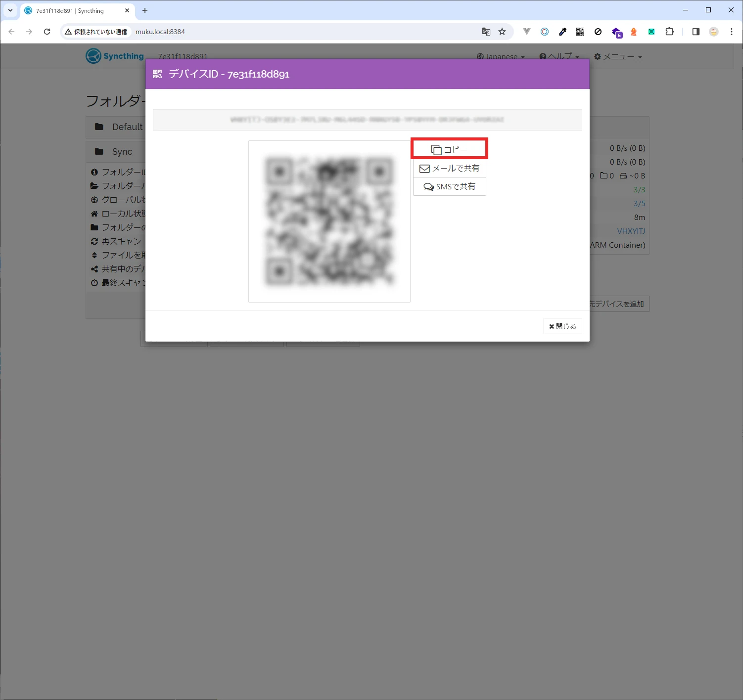Click the eyedropper extension icon
Viewport: 743px width, 700px height.
[562, 32]
